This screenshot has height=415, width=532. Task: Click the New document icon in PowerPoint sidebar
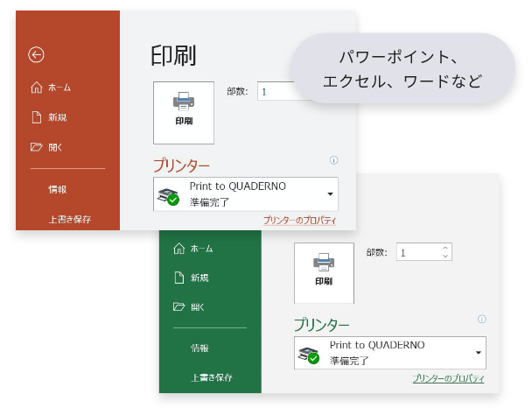tap(36, 117)
